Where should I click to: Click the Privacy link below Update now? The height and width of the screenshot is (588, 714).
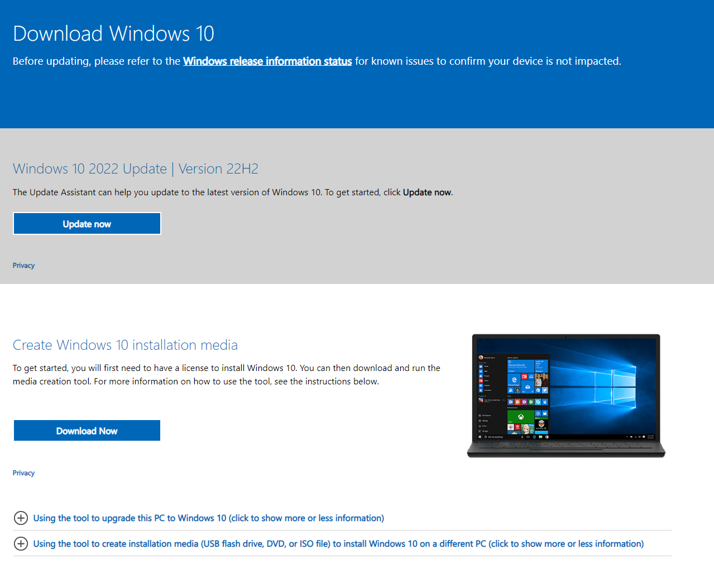23,265
